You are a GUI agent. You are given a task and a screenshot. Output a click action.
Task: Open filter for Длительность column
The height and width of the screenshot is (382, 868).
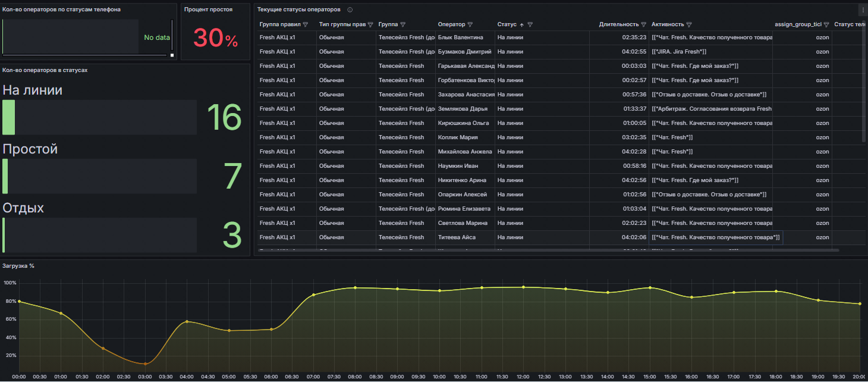click(x=643, y=24)
